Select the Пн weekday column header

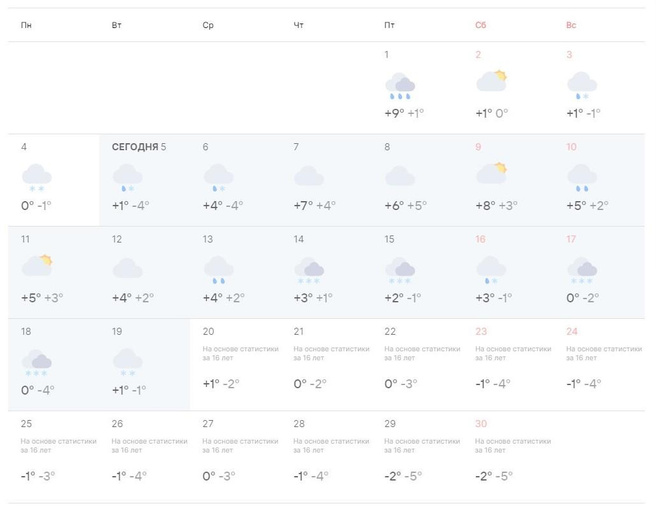tap(26, 24)
